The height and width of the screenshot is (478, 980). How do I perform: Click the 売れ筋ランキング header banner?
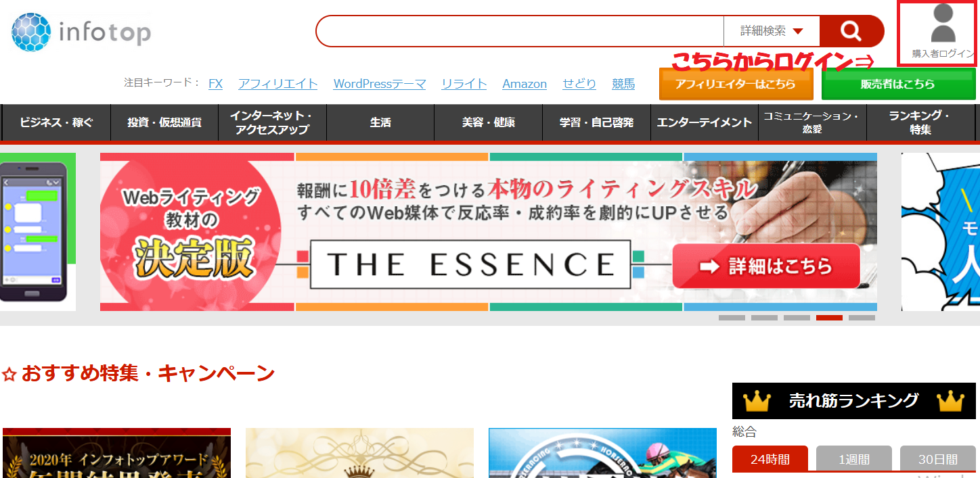[854, 401]
